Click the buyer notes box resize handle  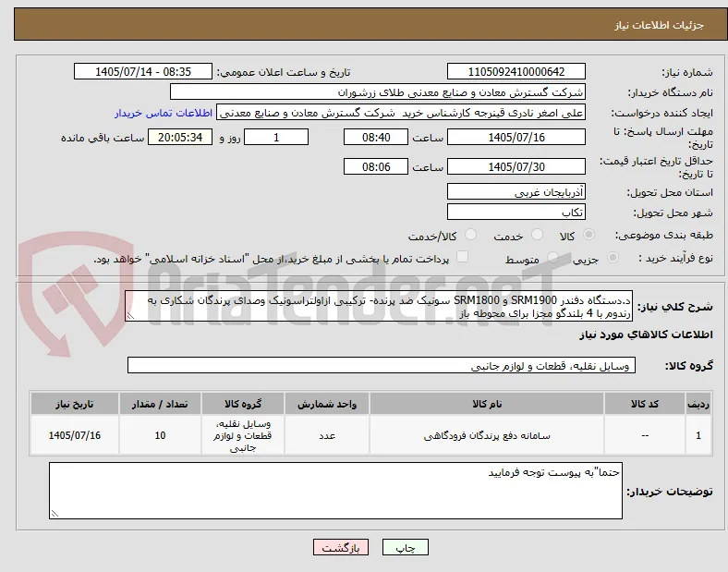55,514
